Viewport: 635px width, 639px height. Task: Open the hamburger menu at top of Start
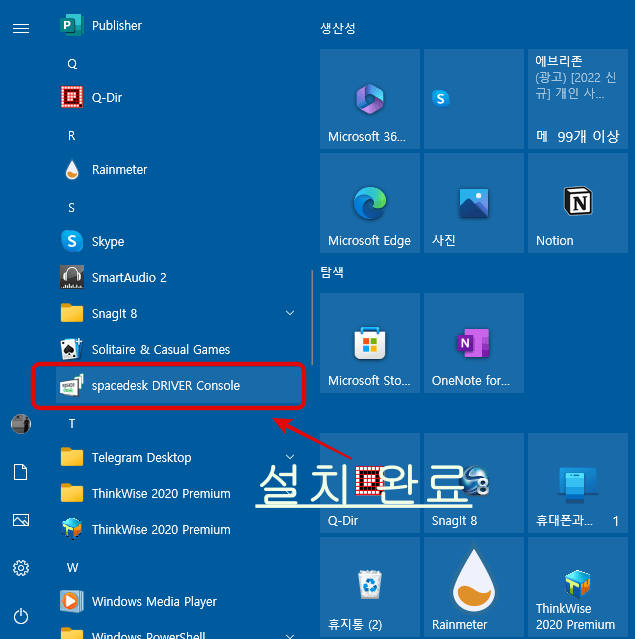(x=21, y=29)
